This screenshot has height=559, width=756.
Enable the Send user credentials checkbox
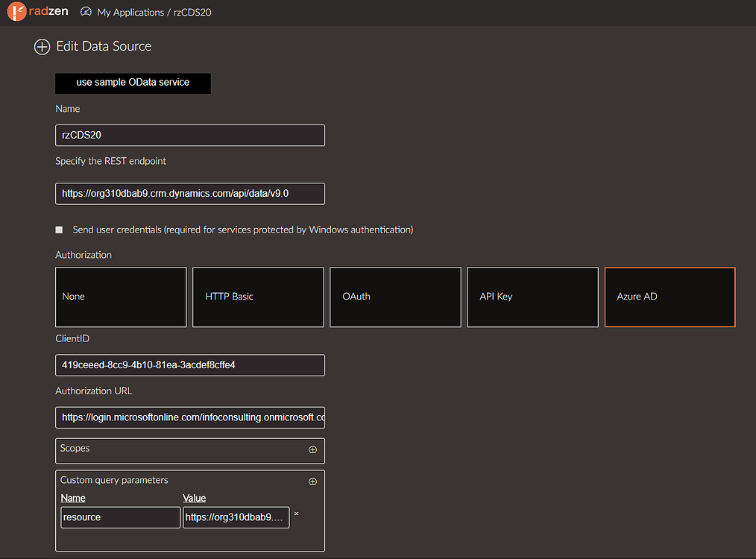[59, 230]
